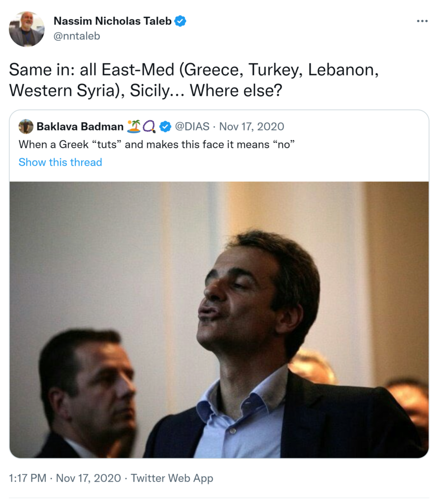Click the quoted text about Greek "tuts"
Viewport: 435px width, 504px height.
[156, 145]
